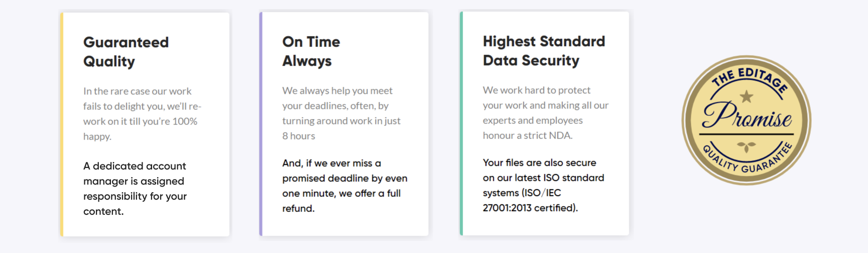Screen dimensions: 868x253
Task: Click "THE EDITAGE" arc text on the badge
Action: click(750, 79)
